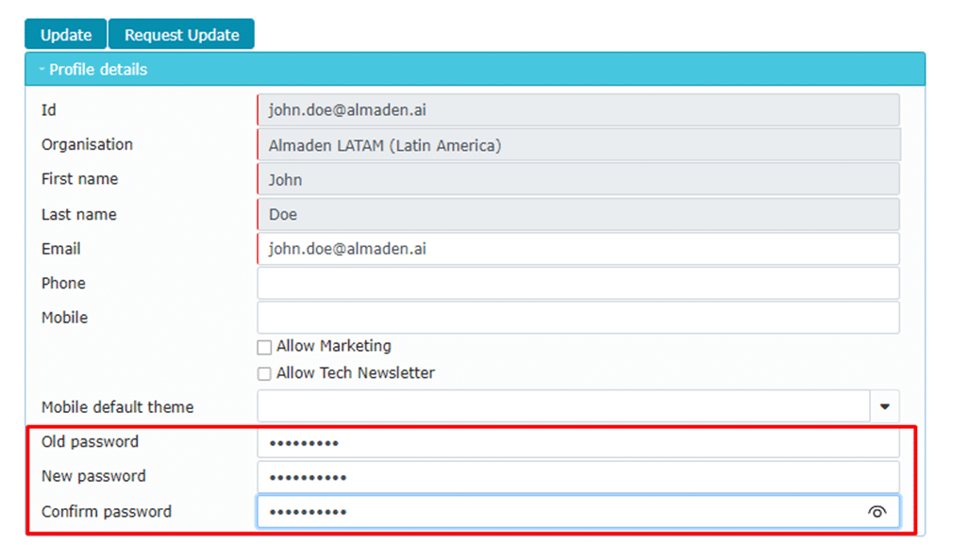
Task: Click the Old password field
Action: 577,443
